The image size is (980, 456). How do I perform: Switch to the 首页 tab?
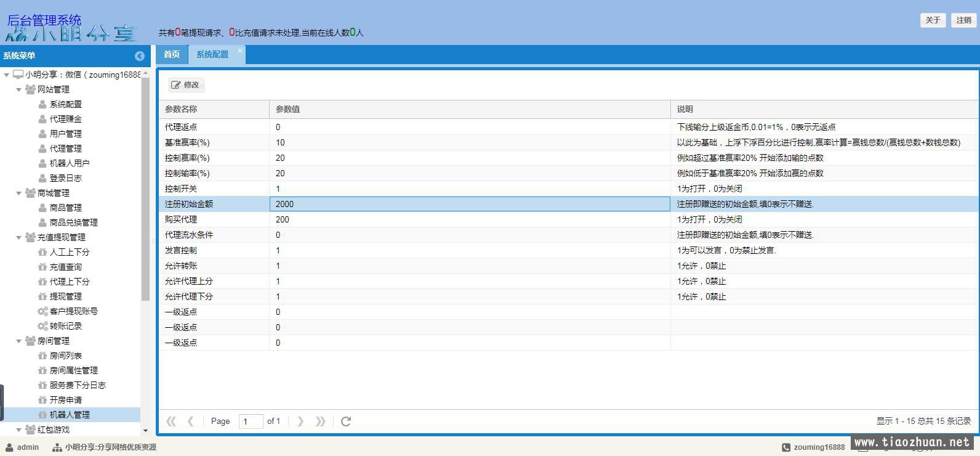pos(172,54)
